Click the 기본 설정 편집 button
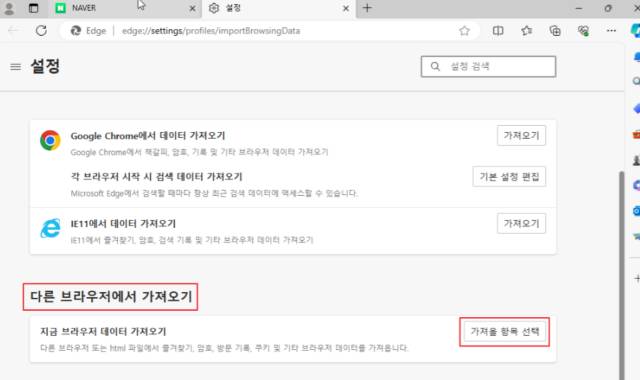The width and height of the screenshot is (640, 380). (509, 176)
